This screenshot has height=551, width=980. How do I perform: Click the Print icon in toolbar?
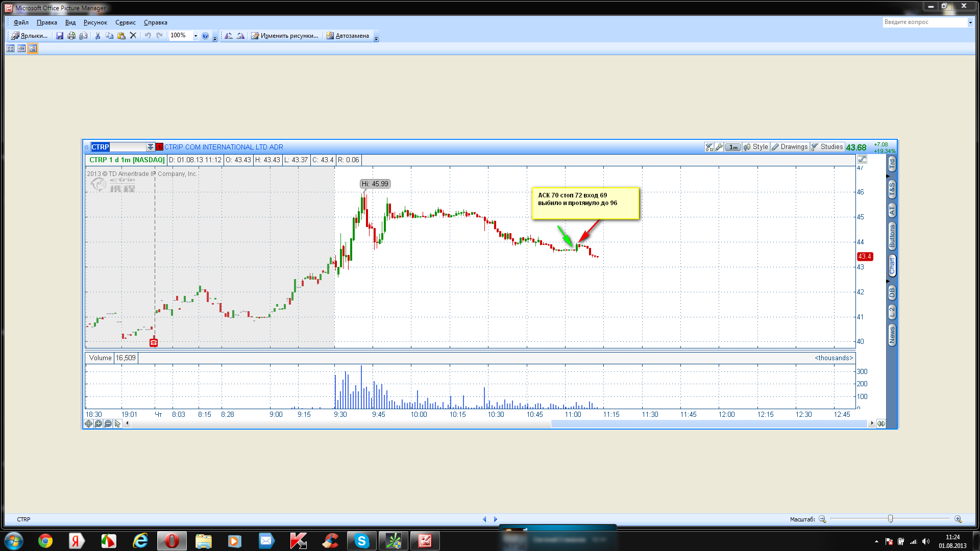(x=71, y=36)
